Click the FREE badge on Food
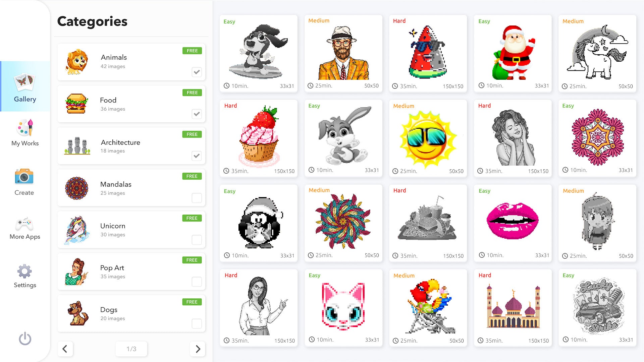644x362 pixels. click(192, 93)
